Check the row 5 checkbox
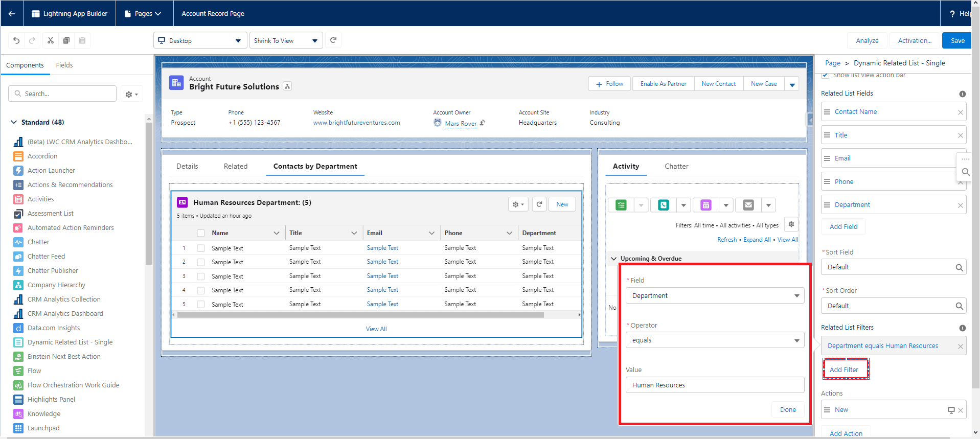The height and width of the screenshot is (439, 980). click(x=201, y=304)
